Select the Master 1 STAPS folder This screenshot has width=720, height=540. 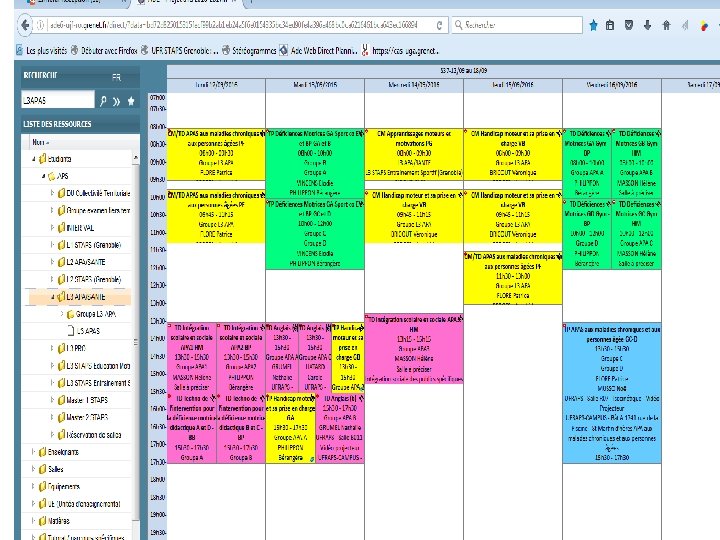82,400
